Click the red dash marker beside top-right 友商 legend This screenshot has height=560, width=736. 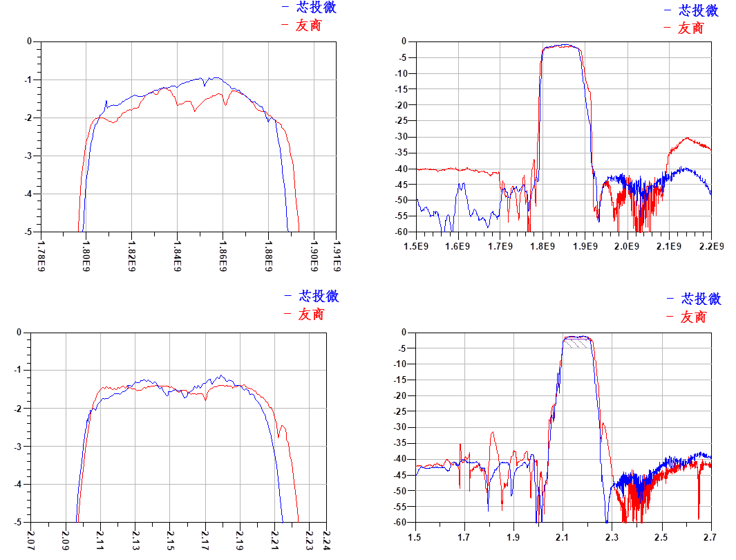(x=668, y=28)
